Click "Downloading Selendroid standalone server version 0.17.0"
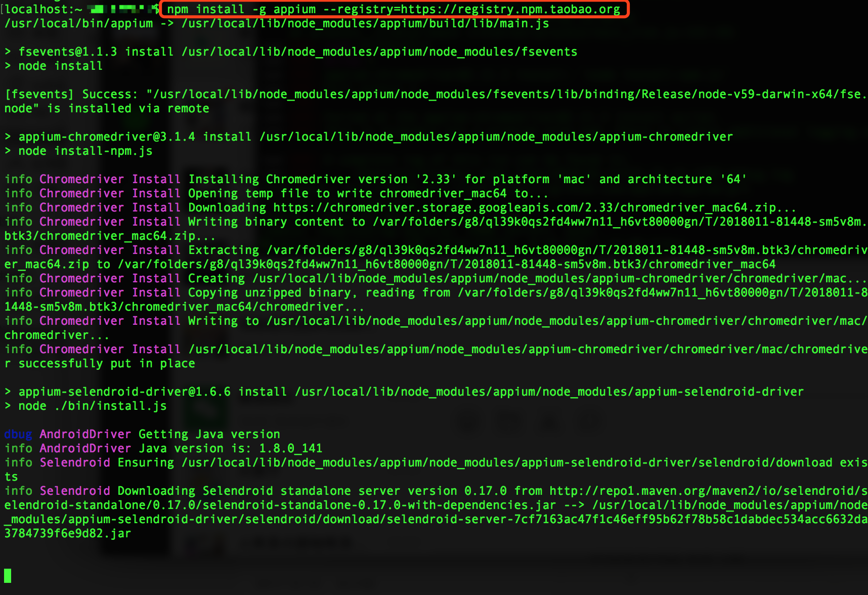 point(312,491)
